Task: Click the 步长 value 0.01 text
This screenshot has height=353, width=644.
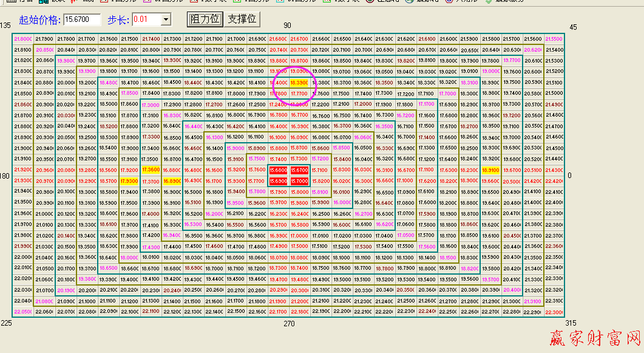Action: click(146, 19)
